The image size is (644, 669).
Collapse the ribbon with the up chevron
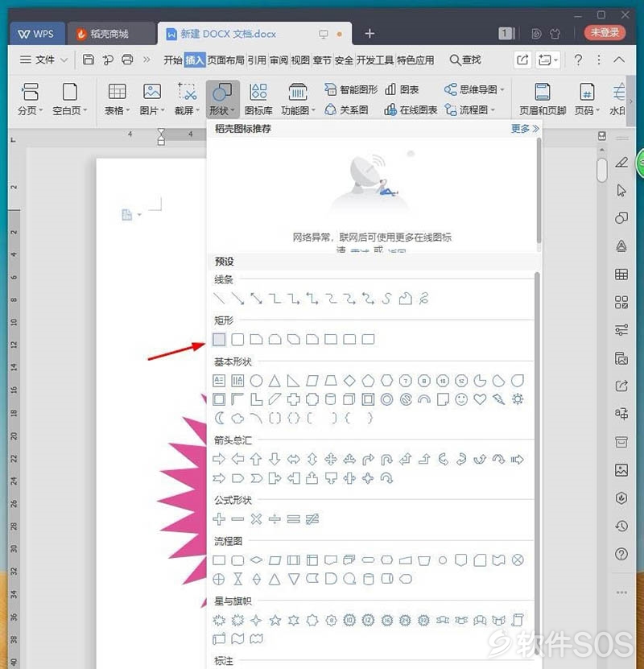click(x=619, y=60)
